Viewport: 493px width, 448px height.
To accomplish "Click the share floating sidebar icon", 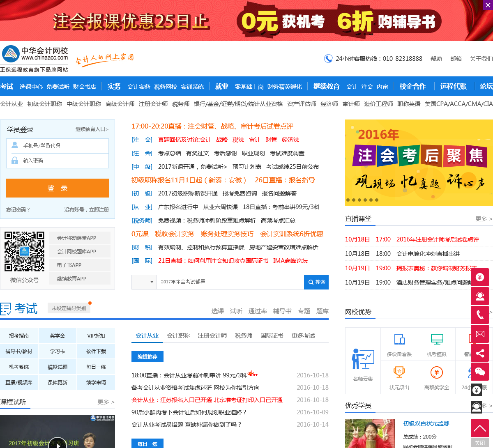I will [x=480, y=353].
